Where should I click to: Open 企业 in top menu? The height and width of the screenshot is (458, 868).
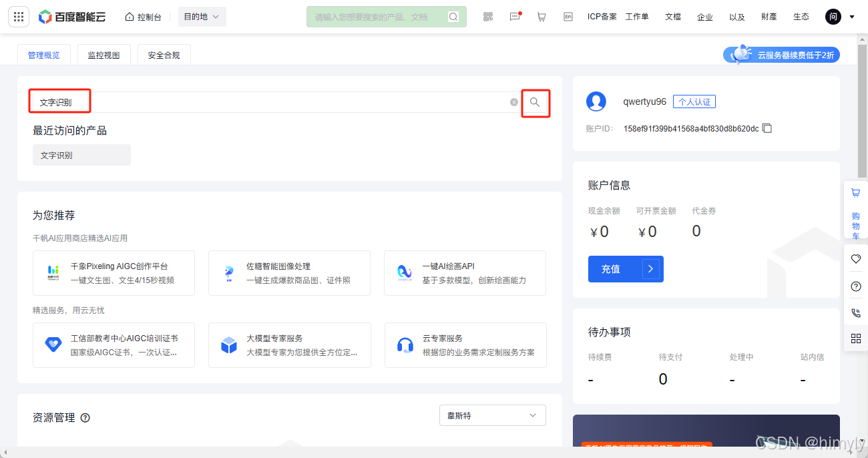pos(705,17)
